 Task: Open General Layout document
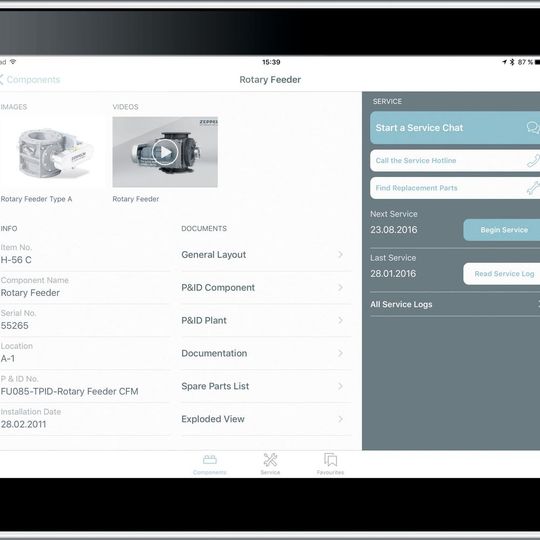[x=266, y=255]
